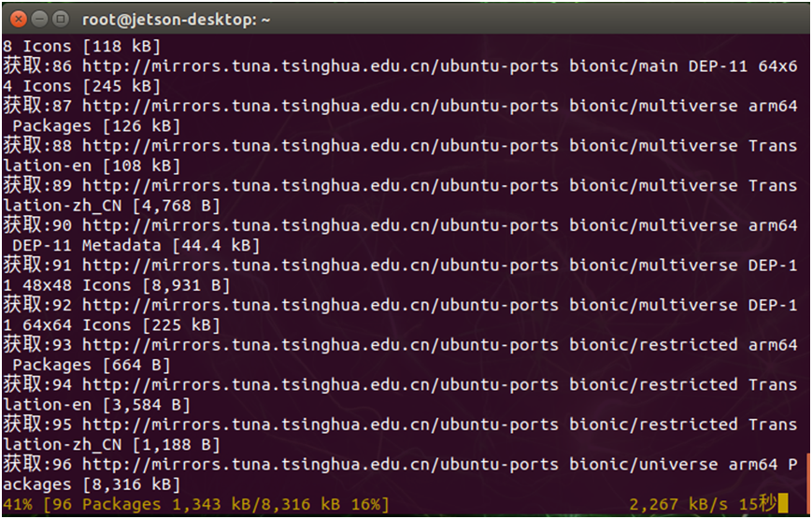Click the text ackages [8,316 kB]

92,484
